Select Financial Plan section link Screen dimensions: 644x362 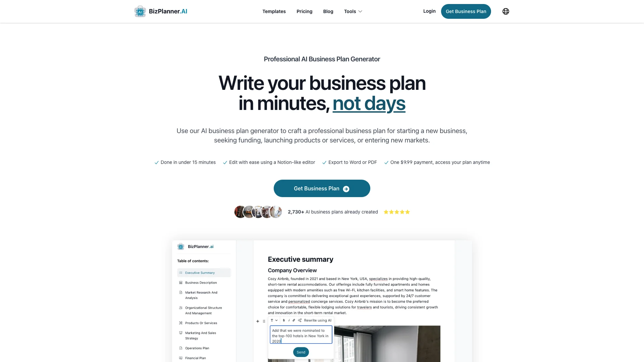[x=196, y=358]
